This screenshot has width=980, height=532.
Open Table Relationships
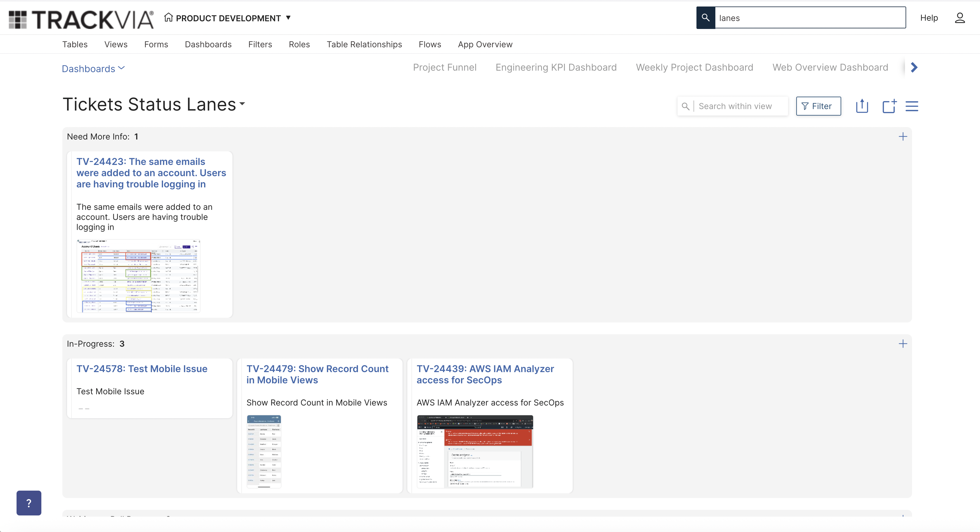pyautogui.click(x=364, y=44)
